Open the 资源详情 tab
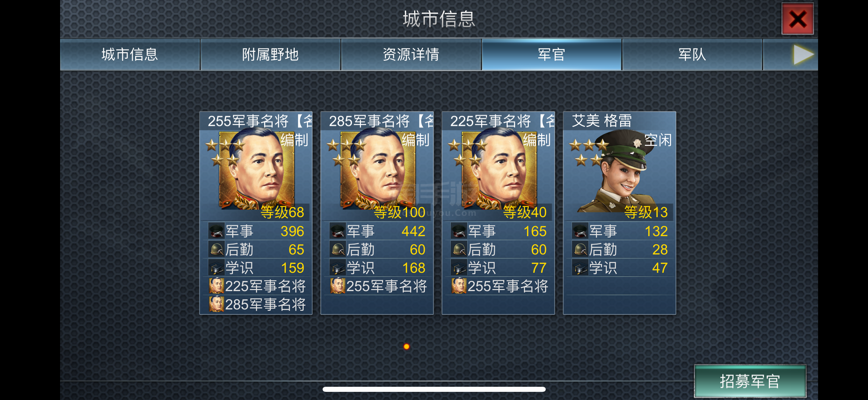 411,55
